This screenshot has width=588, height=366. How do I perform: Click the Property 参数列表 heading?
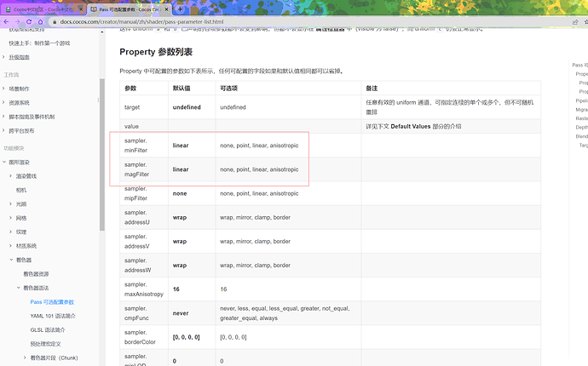point(156,52)
